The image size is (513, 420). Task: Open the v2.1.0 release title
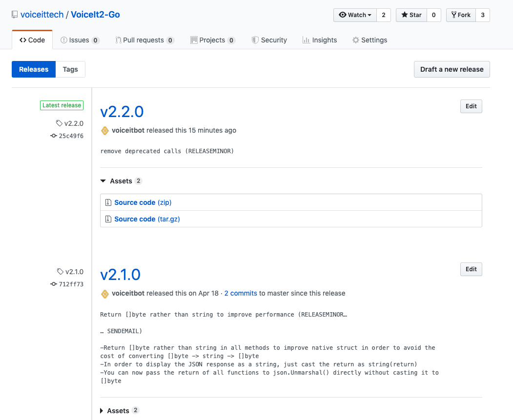pos(121,275)
